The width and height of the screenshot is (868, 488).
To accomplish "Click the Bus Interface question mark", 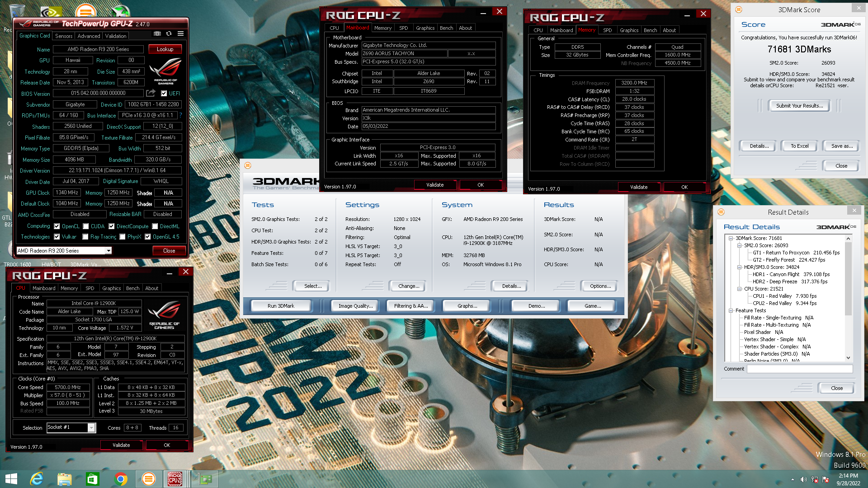I will click(180, 115).
